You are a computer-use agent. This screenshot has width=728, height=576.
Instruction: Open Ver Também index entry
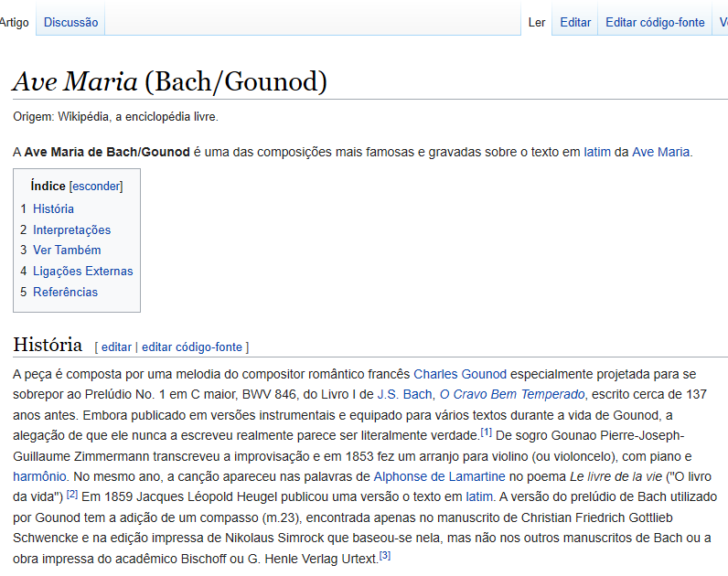click(x=67, y=250)
